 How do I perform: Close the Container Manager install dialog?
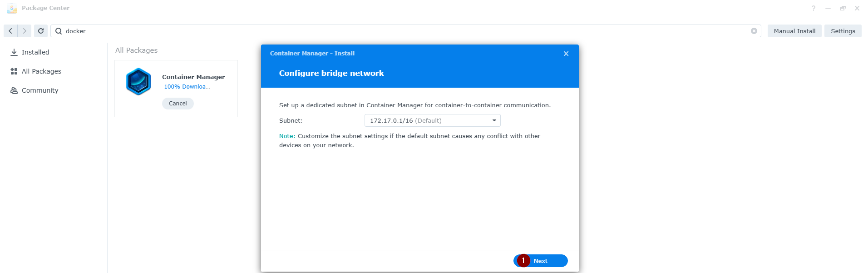(566, 54)
